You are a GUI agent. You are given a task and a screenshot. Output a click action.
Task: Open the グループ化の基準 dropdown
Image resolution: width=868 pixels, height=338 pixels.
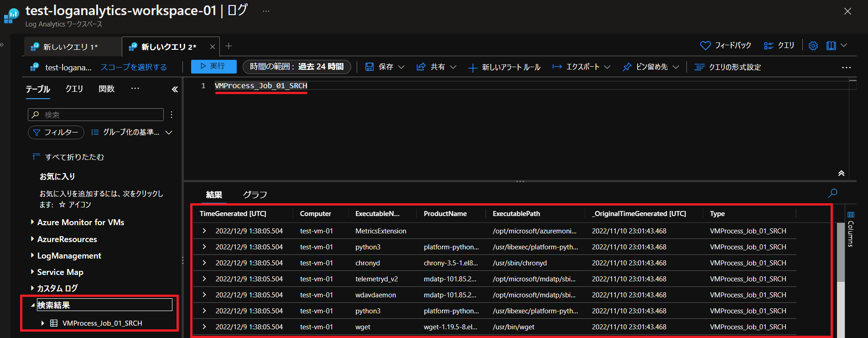(x=132, y=132)
